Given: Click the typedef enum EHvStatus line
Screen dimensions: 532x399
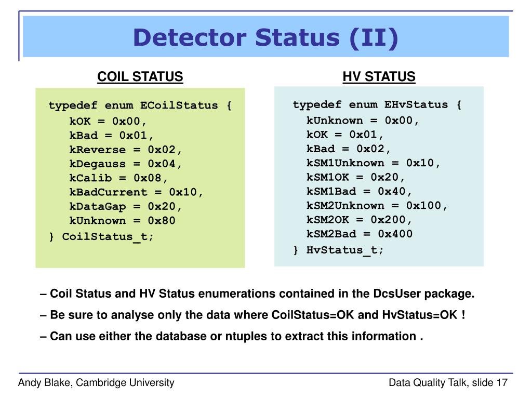Looking at the screenshot, I should point(377,104).
